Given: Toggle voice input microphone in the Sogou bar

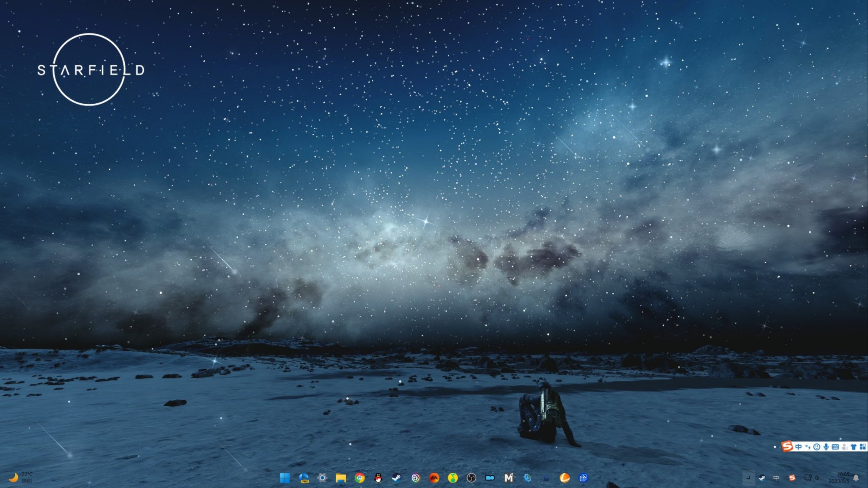Looking at the screenshot, I should point(826,446).
